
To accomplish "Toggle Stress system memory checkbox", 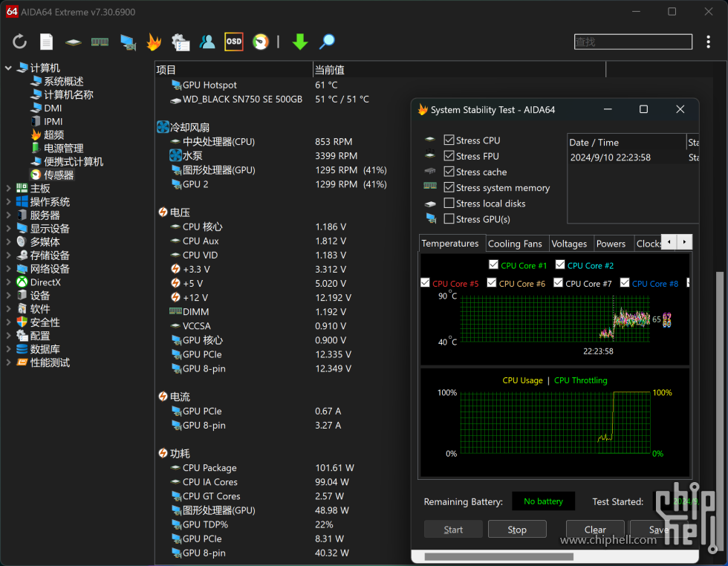I will coord(449,188).
